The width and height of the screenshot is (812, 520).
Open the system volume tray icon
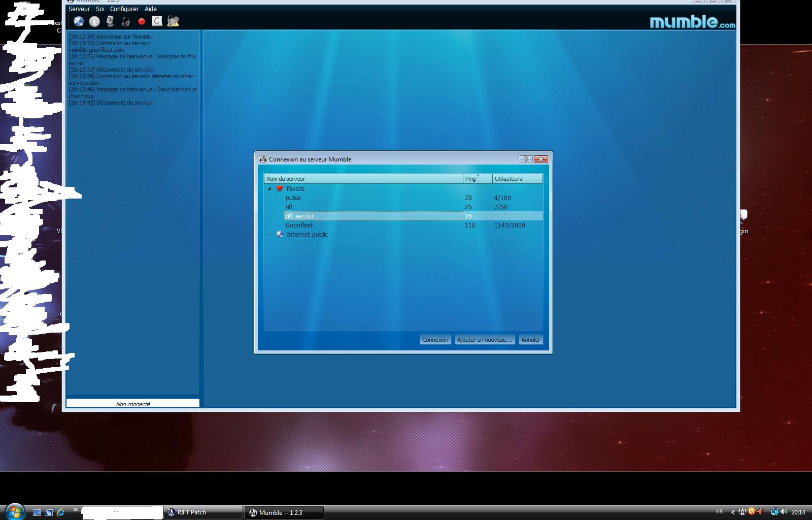tap(784, 512)
